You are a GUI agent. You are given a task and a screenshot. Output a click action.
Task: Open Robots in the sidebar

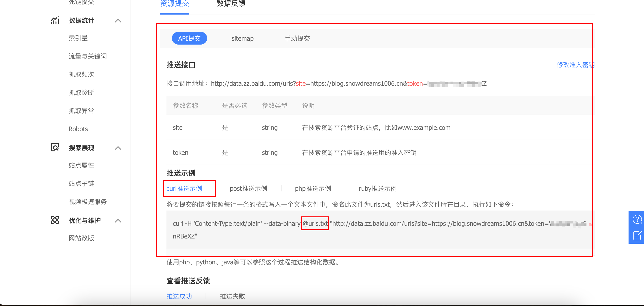coord(78,129)
